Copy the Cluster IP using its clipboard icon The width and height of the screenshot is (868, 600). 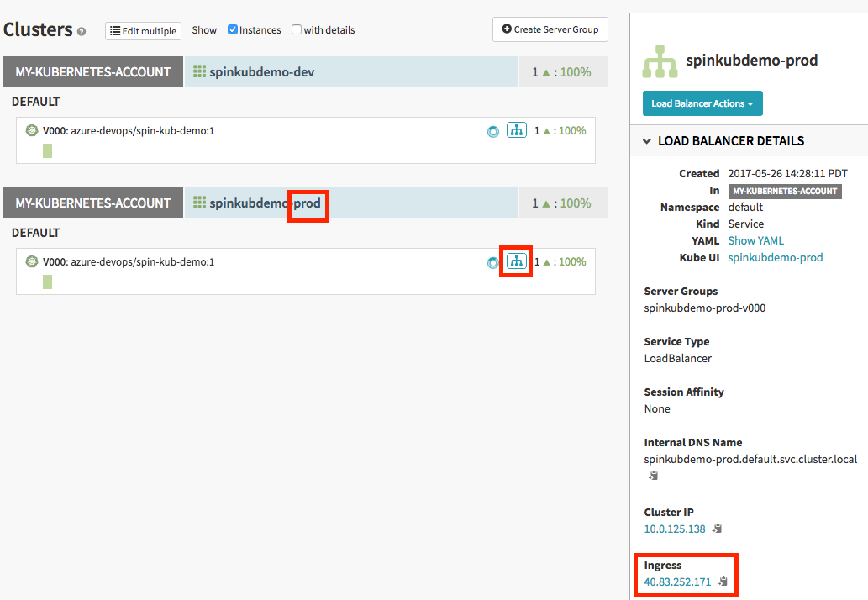(716, 529)
